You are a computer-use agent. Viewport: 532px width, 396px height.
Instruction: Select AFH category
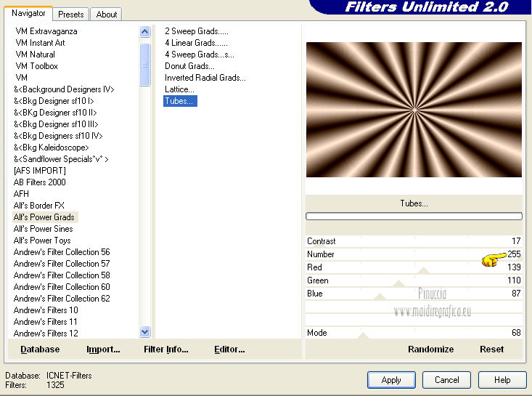tap(21, 194)
